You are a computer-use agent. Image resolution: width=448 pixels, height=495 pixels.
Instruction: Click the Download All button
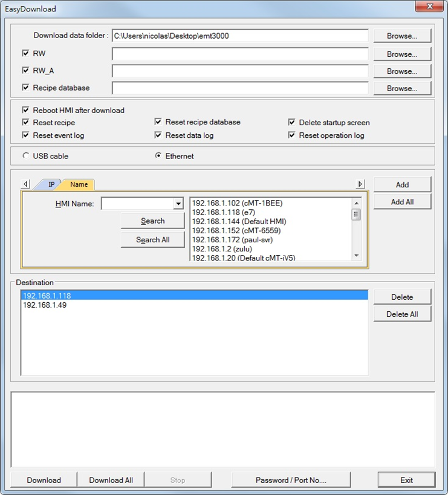point(111,480)
